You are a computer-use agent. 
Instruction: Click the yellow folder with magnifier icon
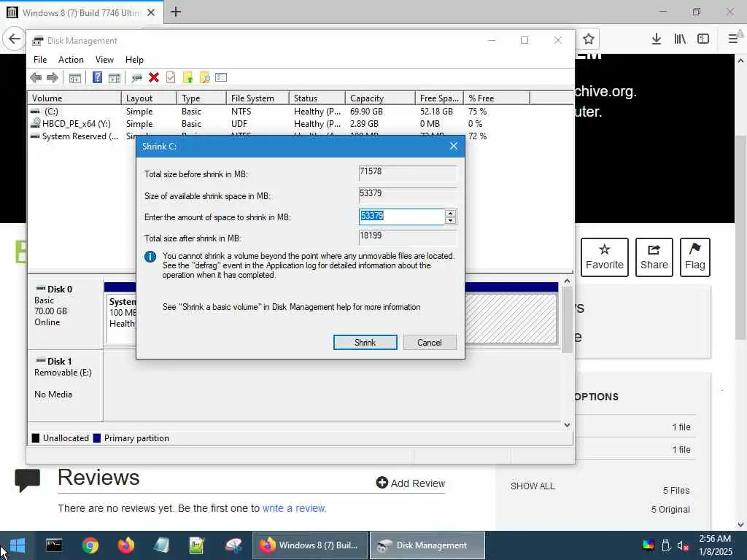pyautogui.click(x=204, y=77)
